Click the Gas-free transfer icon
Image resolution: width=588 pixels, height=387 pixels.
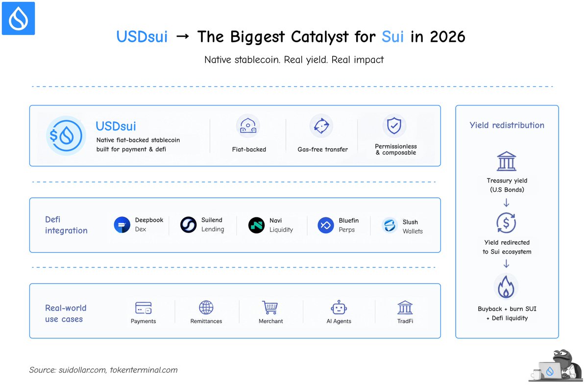click(321, 127)
